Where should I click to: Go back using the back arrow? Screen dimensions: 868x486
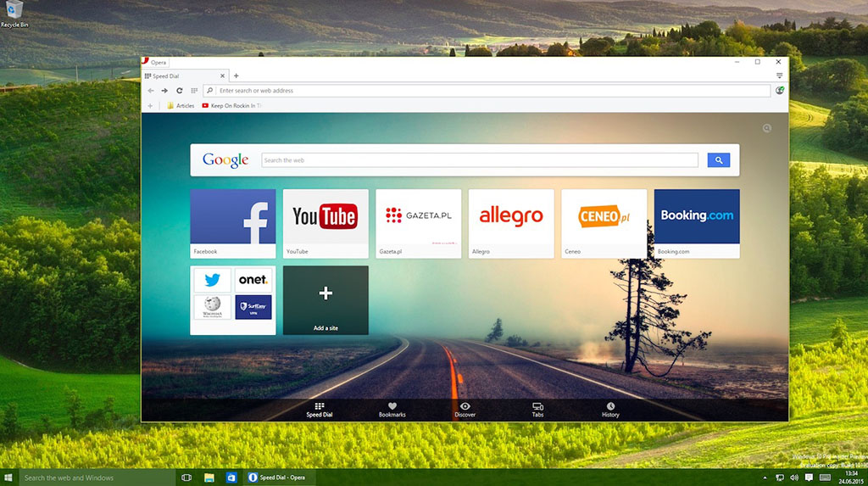(x=151, y=90)
